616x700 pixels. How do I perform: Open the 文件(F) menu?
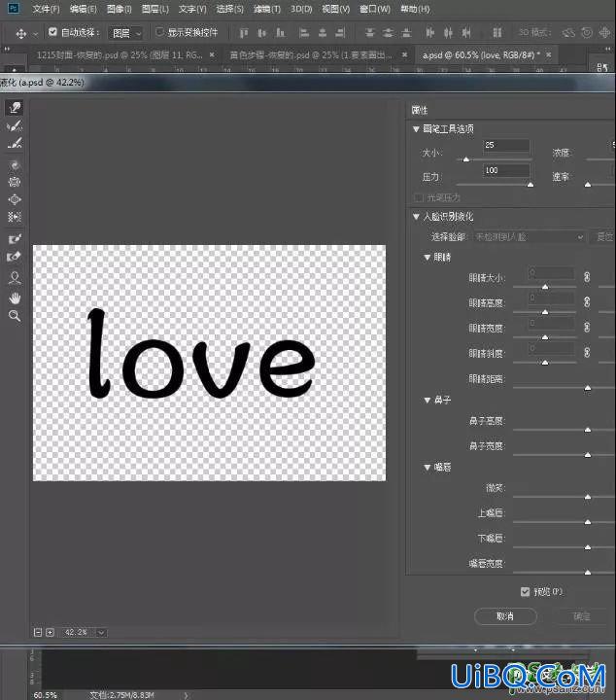point(46,9)
